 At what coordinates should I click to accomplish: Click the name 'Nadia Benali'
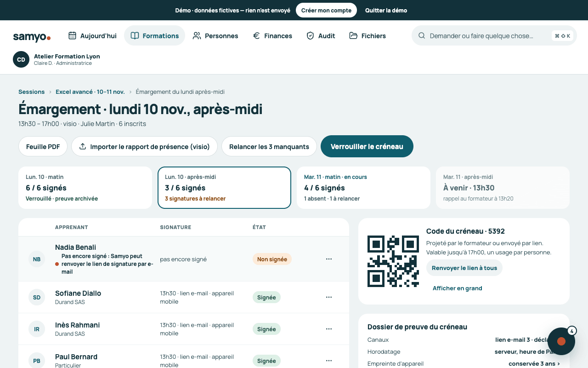[x=75, y=247]
